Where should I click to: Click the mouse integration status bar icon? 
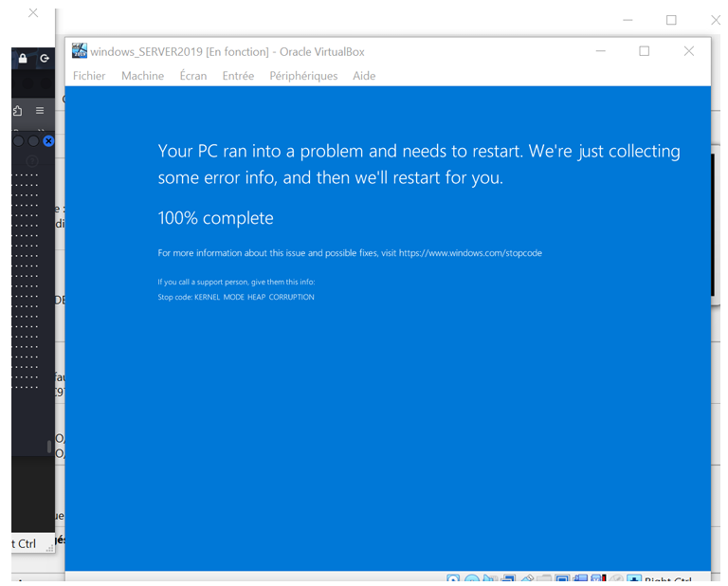pyautogui.click(x=615, y=578)
